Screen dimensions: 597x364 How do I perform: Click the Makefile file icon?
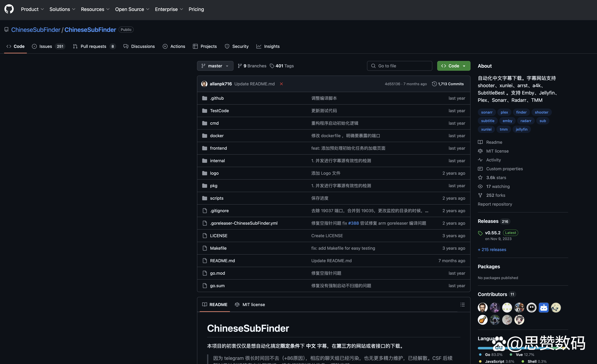pyautogui.click(x=204, y=248)
